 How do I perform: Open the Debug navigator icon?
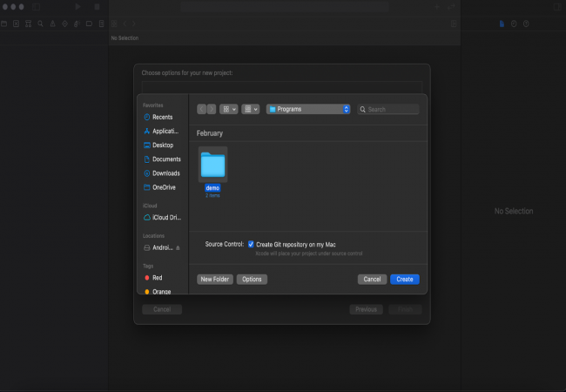pyautogui.click(x=77, y=24)
